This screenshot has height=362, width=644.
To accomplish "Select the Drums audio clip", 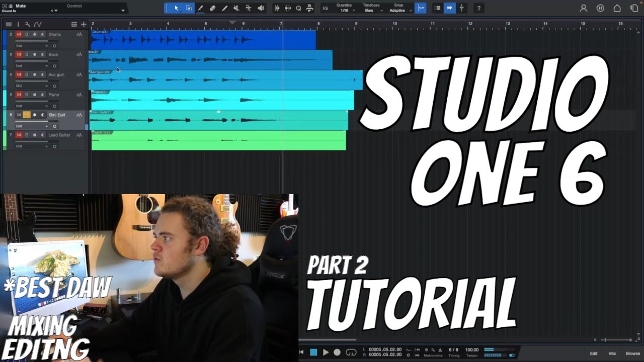I will pos(203,40).
